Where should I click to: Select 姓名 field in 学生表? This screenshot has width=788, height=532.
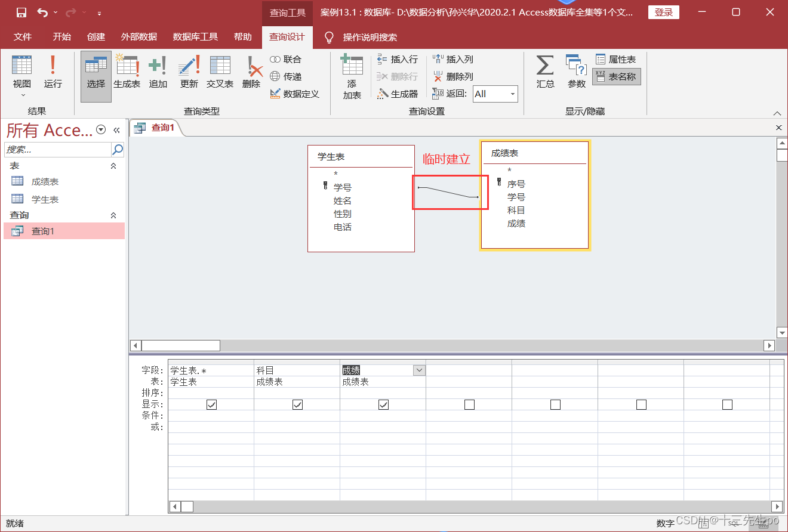pyautogui.click(x=343, y=201)
